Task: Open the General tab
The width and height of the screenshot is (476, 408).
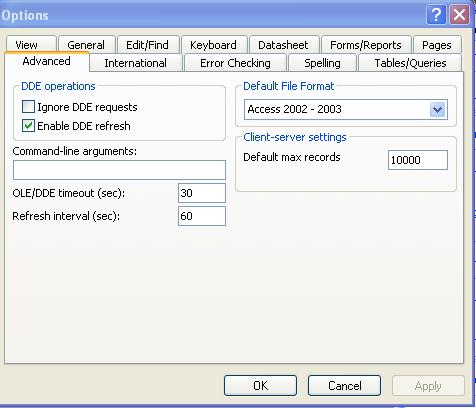Action: (87, 45)
